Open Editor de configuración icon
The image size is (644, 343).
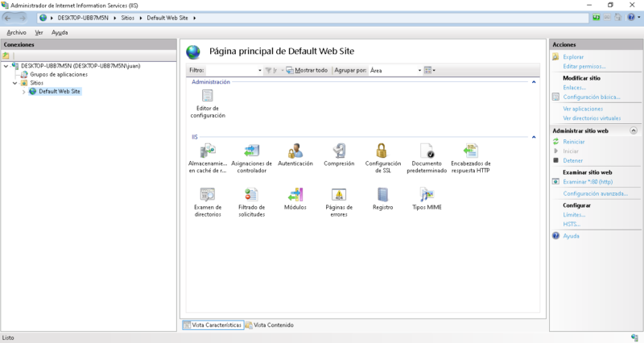(x=207, y=97)
